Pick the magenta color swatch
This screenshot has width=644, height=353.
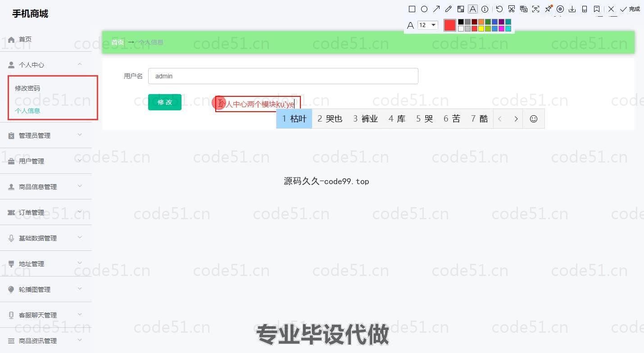pyautogui.click(x=501, y=29)
